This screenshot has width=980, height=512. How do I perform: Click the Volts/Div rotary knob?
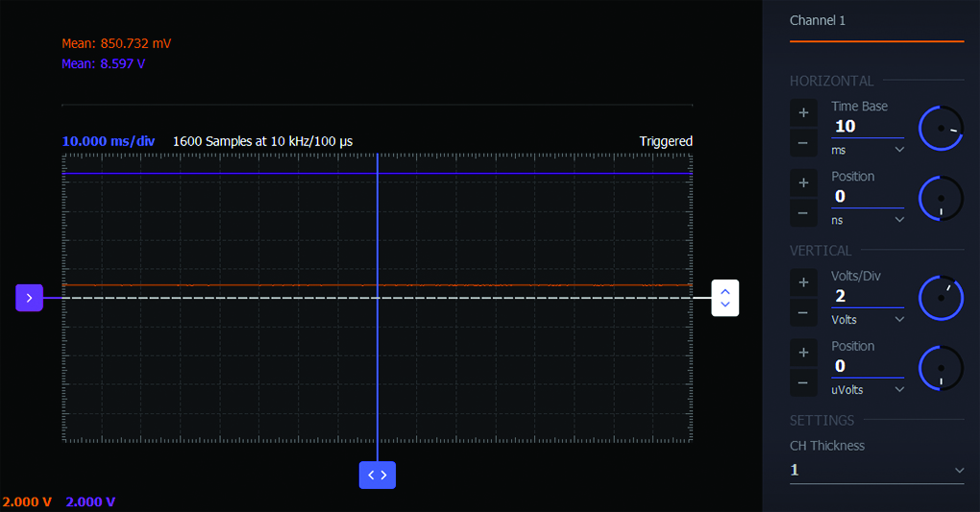point(941,298)
